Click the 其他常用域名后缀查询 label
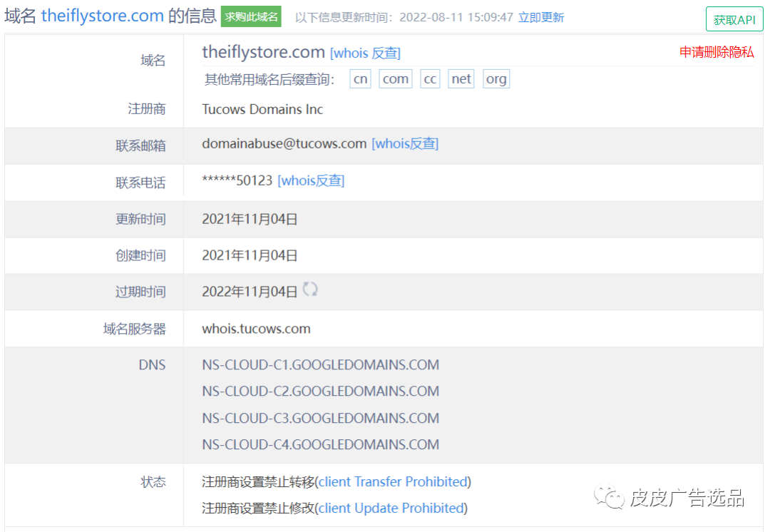 pos(269,80)
